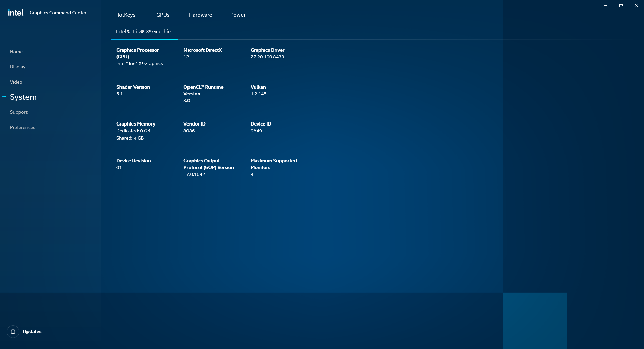Go to the Power tab
644x349 pixels.
pyautogui.click(x=238, y=15)
